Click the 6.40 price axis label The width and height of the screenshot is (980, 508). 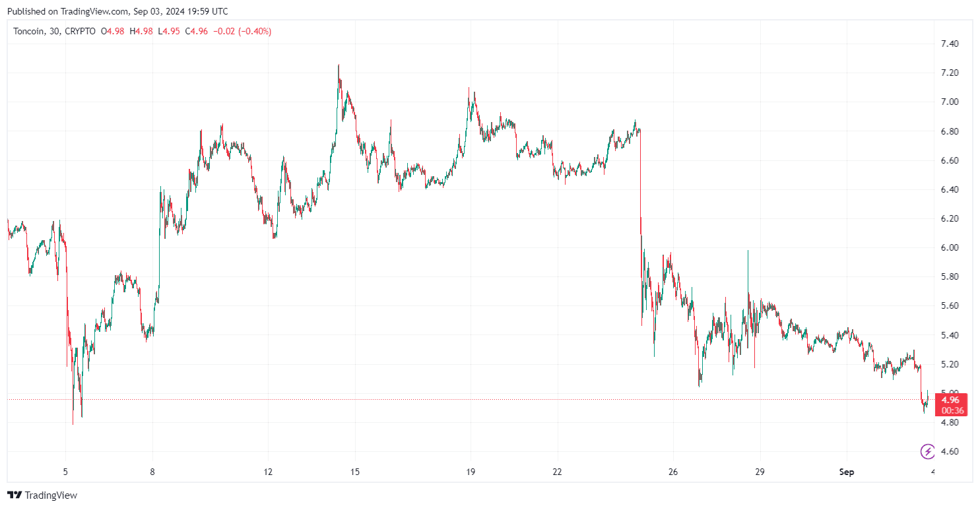(950, 189)
